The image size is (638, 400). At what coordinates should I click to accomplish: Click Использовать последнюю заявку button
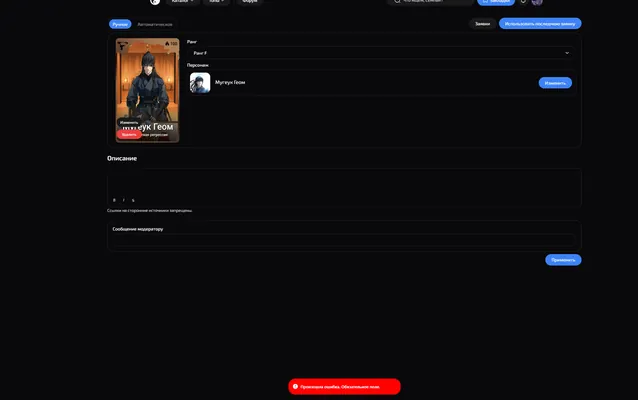(x=540, y=24)
